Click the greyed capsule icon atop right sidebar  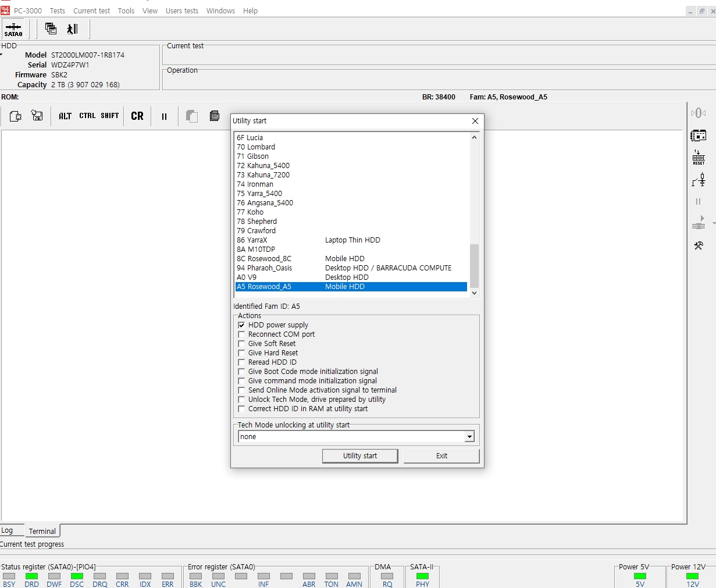(x=699, y=113)
